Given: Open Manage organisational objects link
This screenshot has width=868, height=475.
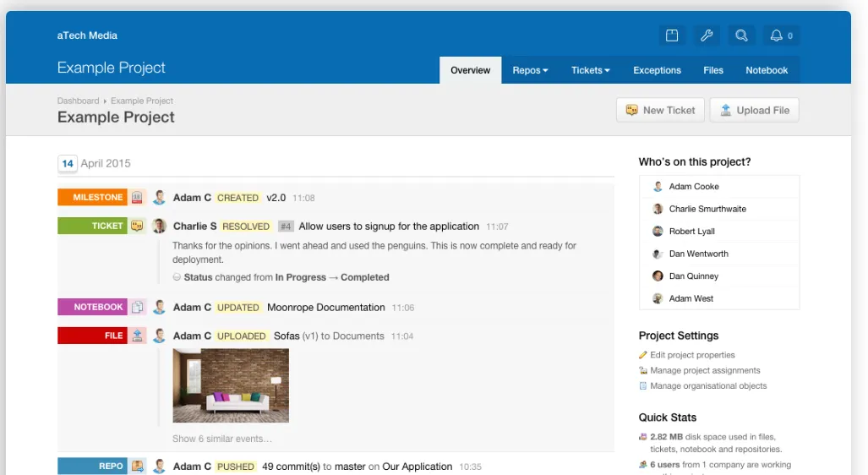Looking at the screenshot, I should coord(708,386).
